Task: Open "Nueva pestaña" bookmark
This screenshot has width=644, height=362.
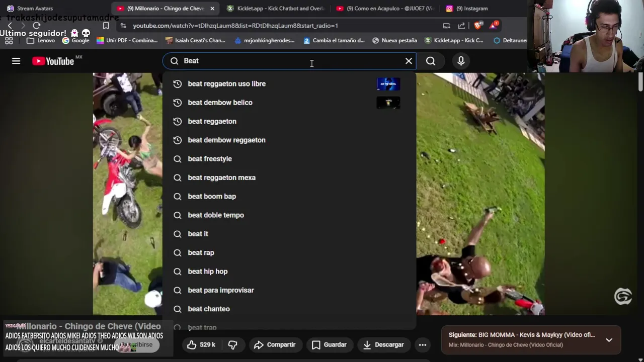Action: 394,40
